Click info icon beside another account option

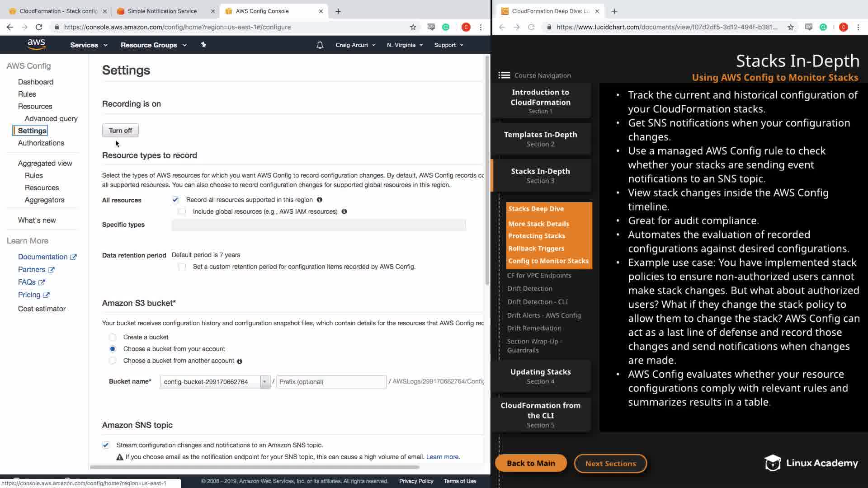(240, 361)
